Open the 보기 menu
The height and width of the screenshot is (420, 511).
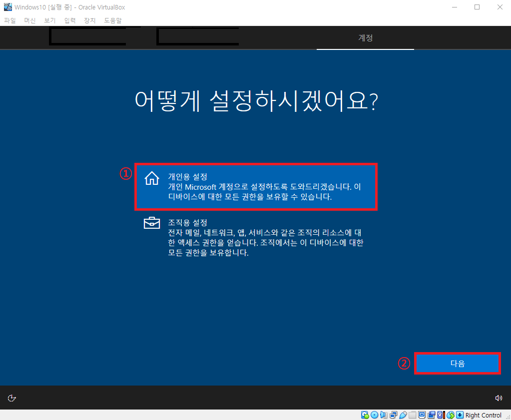50,20
